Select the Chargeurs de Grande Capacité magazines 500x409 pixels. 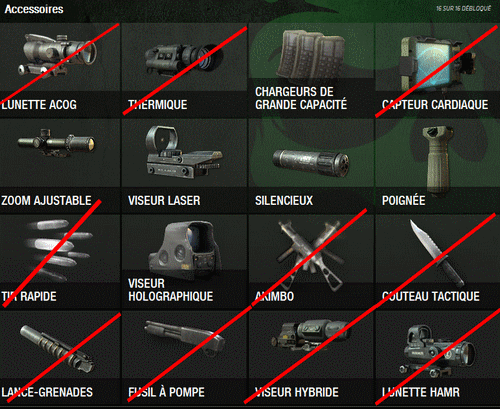tap(310, 54)
